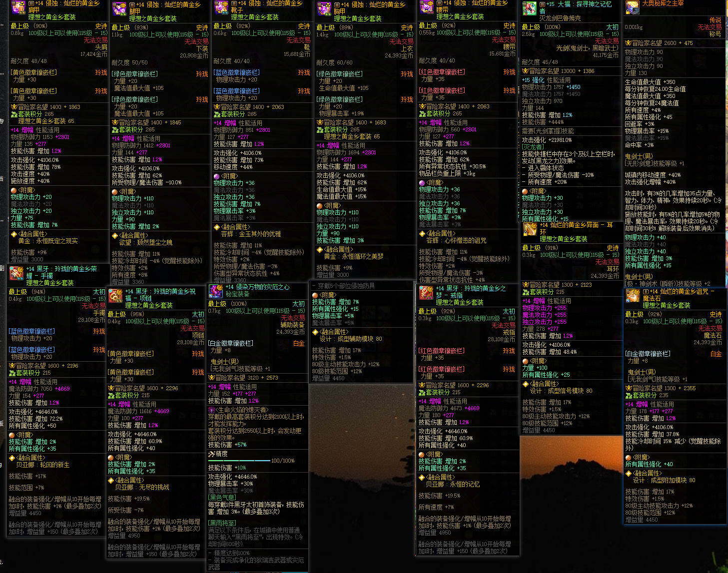Click the set score icon beside 套装积分 235

629,395
